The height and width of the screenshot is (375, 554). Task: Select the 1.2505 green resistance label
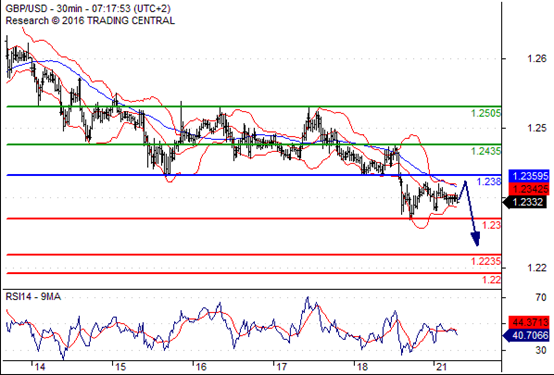pyautogui.click(x=486, y=113)
